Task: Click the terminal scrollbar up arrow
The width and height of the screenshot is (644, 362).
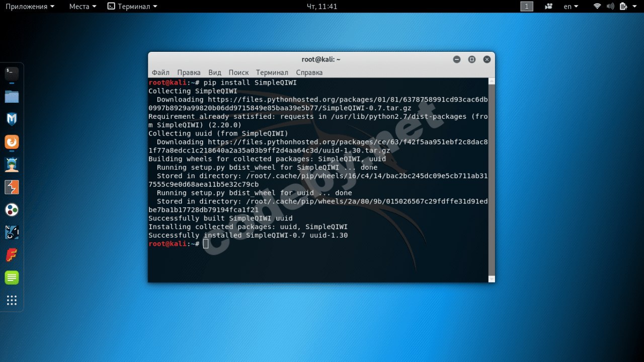Action: [492, 81]
